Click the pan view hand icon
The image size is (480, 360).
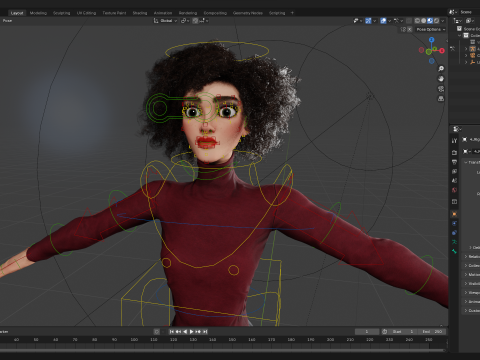click(441, 79)
